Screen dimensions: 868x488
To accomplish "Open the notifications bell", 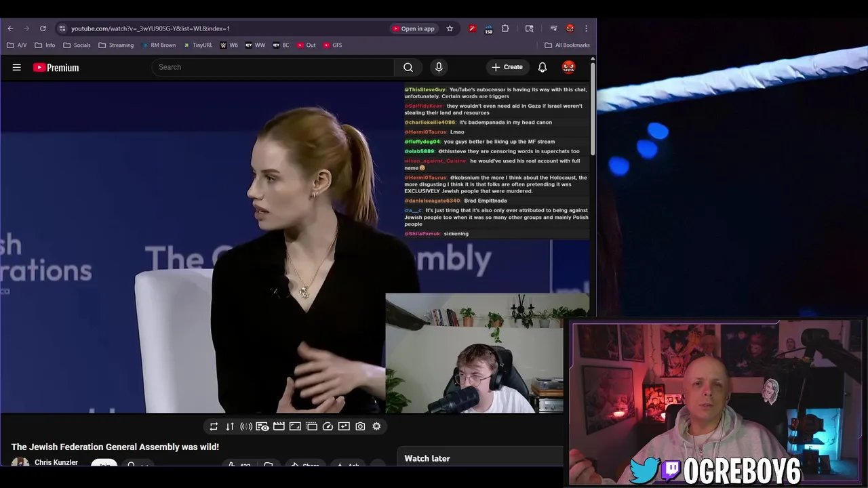I will coord(542,67).
